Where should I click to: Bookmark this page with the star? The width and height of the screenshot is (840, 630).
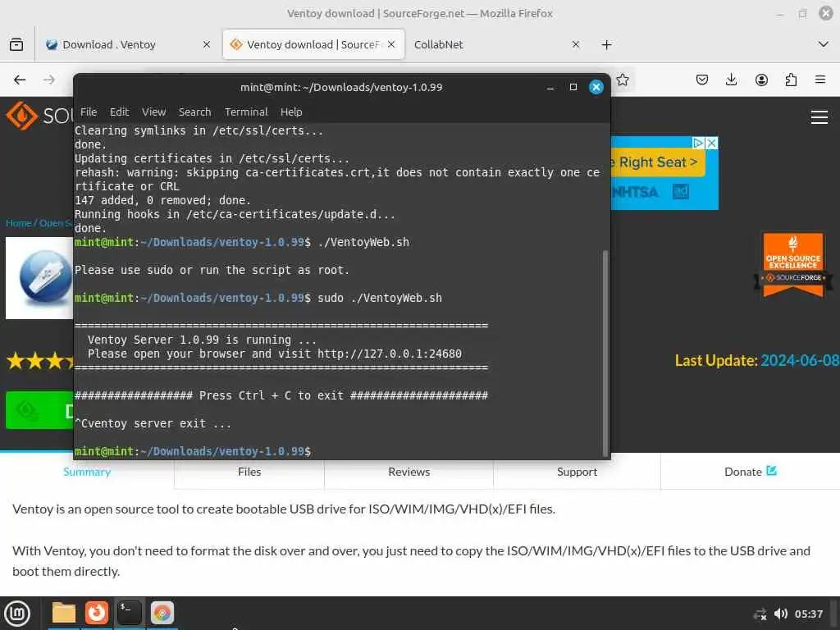click(x=623, y=80)
